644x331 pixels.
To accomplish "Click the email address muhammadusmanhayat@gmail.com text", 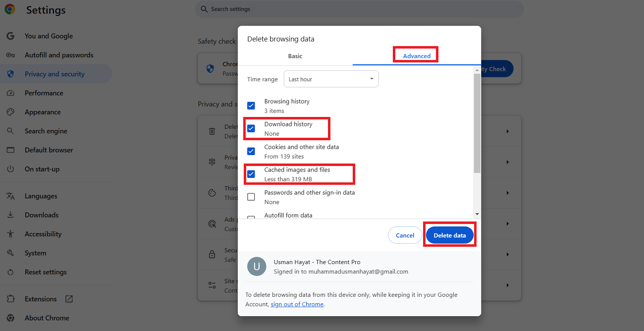I will (x=358, y=272).
